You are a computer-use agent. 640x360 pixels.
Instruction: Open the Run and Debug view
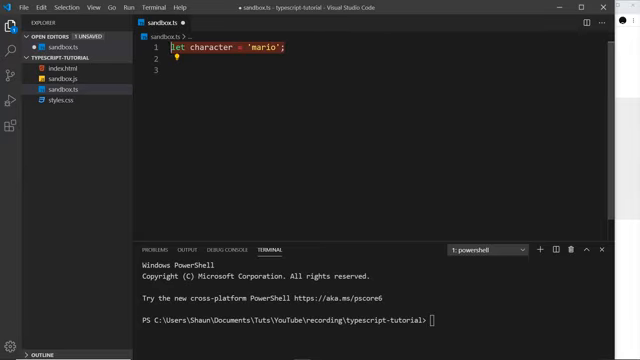click(x=10, y=100)
